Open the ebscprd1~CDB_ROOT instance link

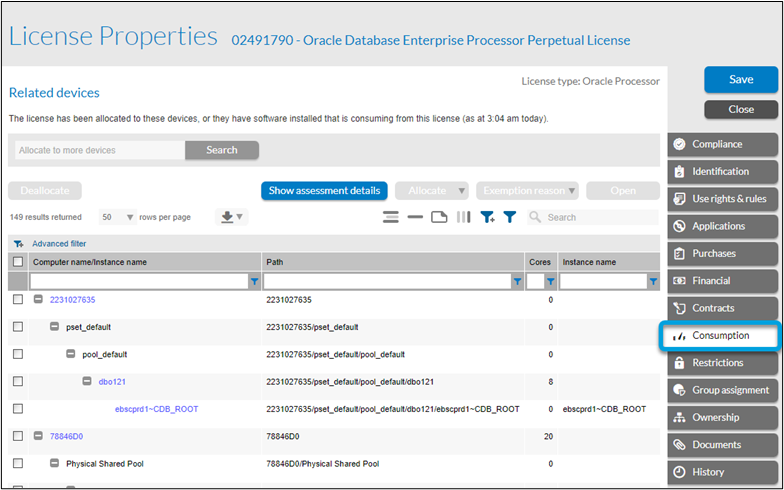(x=156, y=409)
